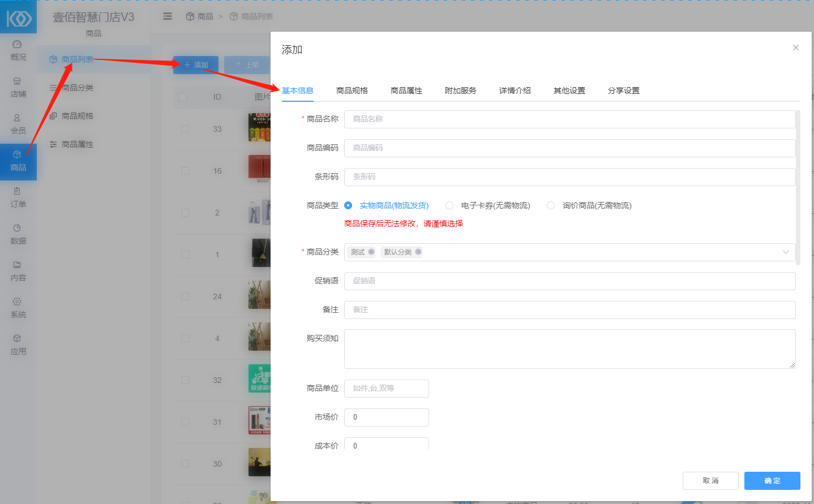Click the 确定 confirm button
Image resolution: width=814 pixels, height=504 pixels.
coord(772,481)
